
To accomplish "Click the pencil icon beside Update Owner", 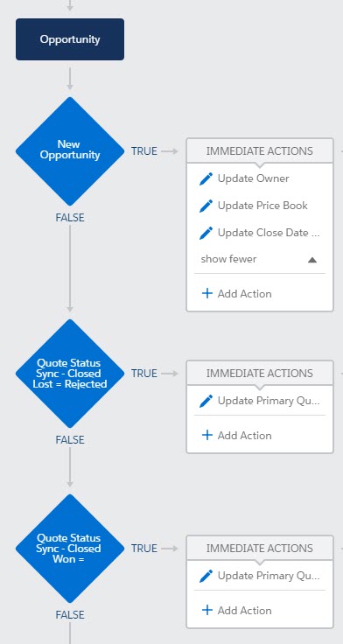I will point(206,178).
